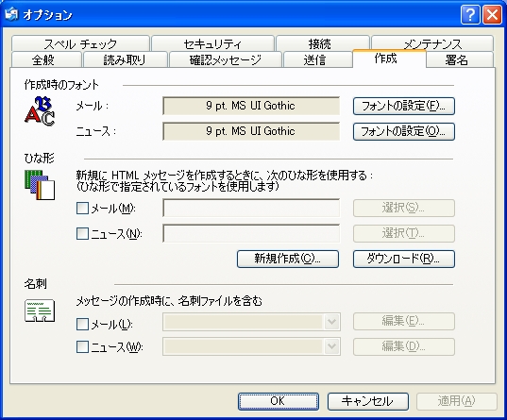Click the キャンセル button
This screenshot has width=507, height=420.
click(368, 401)
